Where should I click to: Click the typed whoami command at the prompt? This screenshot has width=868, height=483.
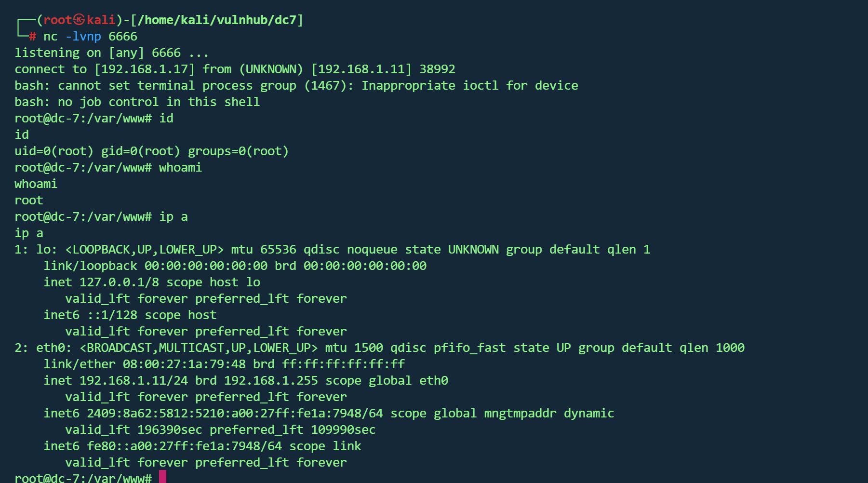(x=180, y=167)
